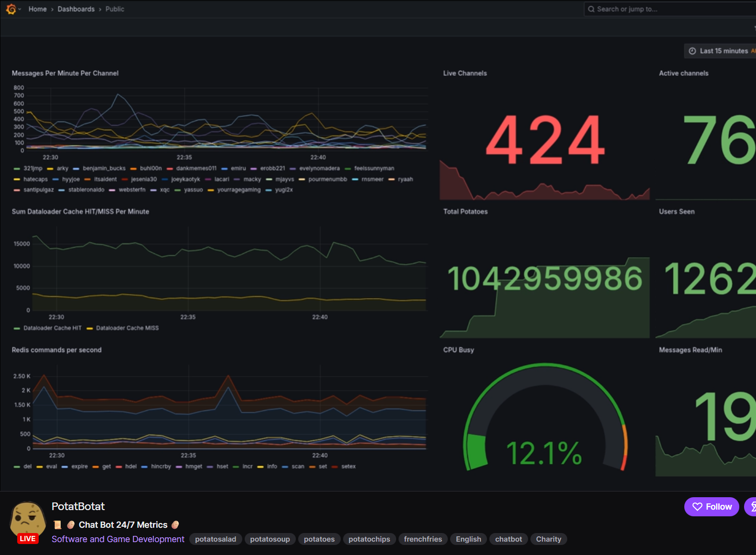Click the chatbot tag
The width and height of the screenshot is (756, 555).
click(x=508, y=539)
